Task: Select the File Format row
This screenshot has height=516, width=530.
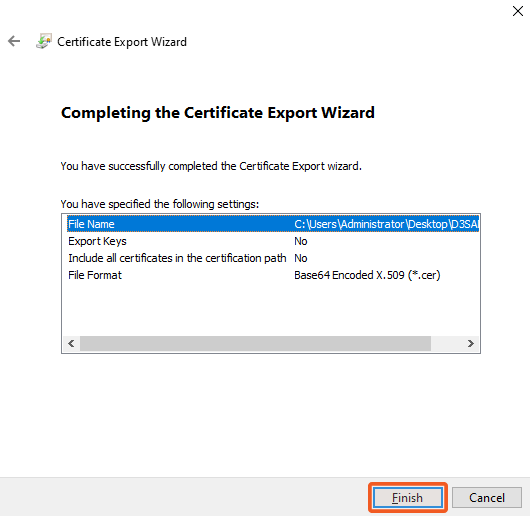Action: point(273,275)
